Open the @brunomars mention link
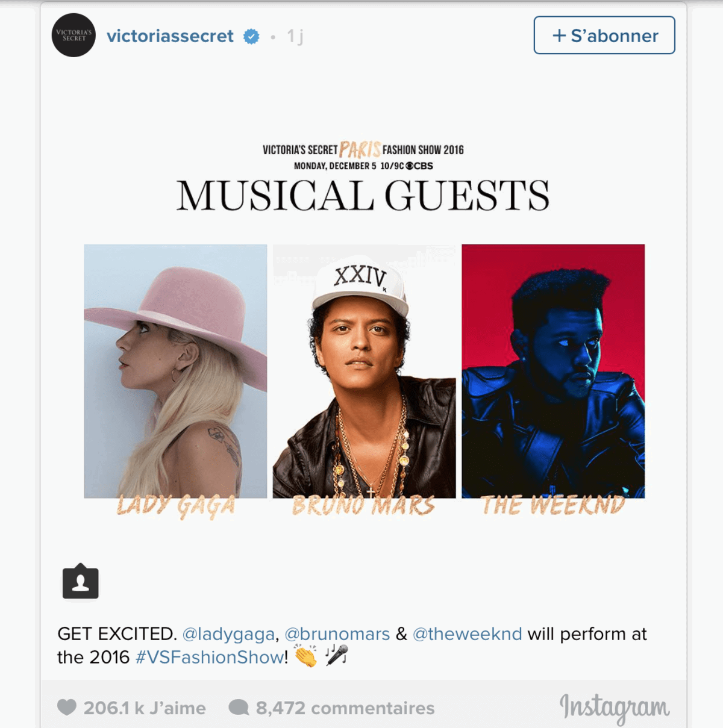Image resolution: width=723 pixels, height=728 pixels. (x=337, y=634)
